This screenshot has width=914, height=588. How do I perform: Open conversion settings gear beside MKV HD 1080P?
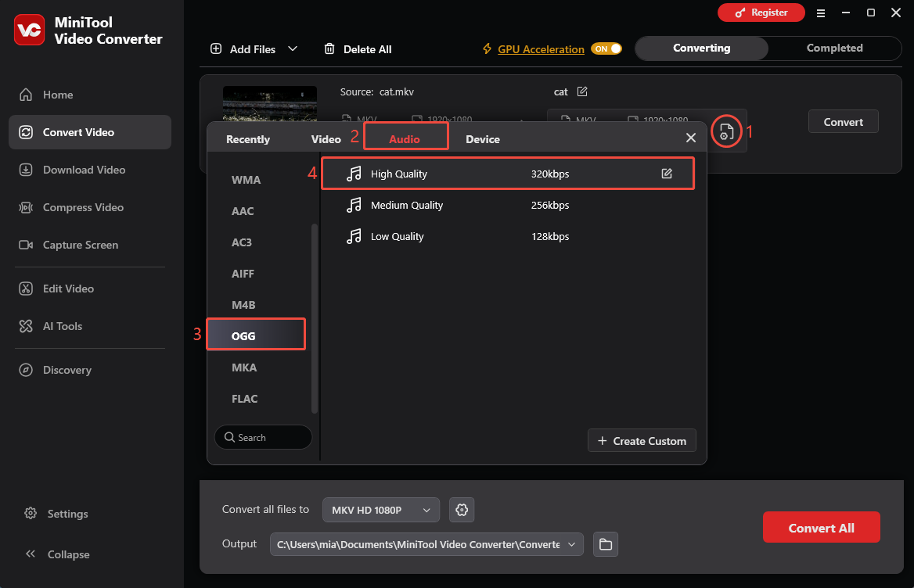point(462,510)
